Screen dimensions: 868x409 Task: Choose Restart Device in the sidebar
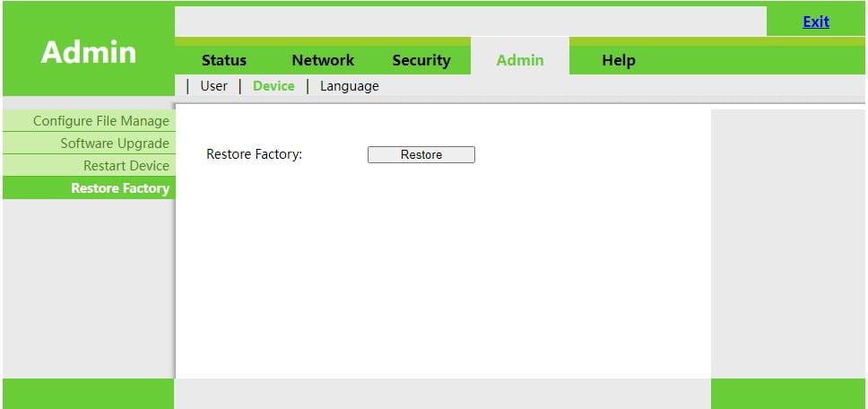pos(89,165)
